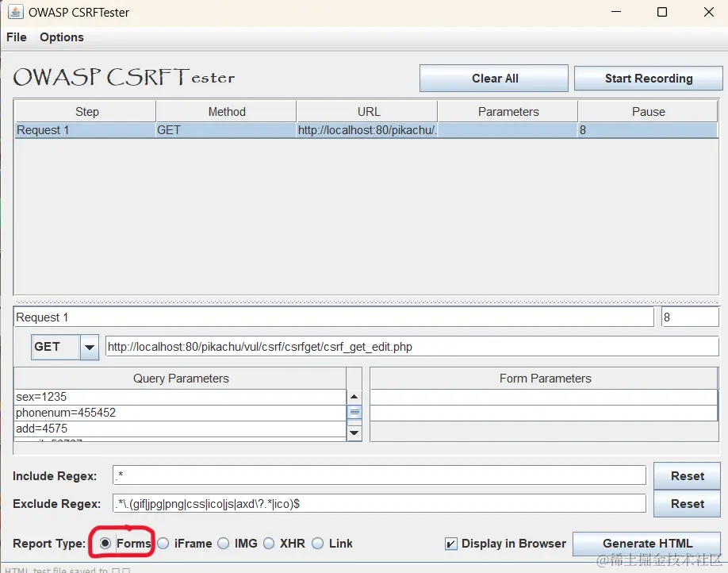
Task: Sort by the Step column header
Action: coord(86,112)
